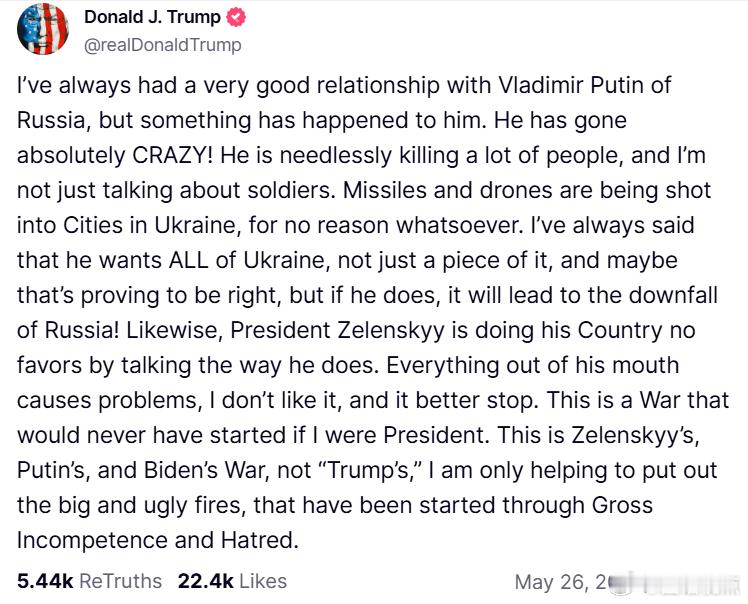The image size is (748, 604).
Task: View the 22.4k Likes count
Action: point(232,582)
